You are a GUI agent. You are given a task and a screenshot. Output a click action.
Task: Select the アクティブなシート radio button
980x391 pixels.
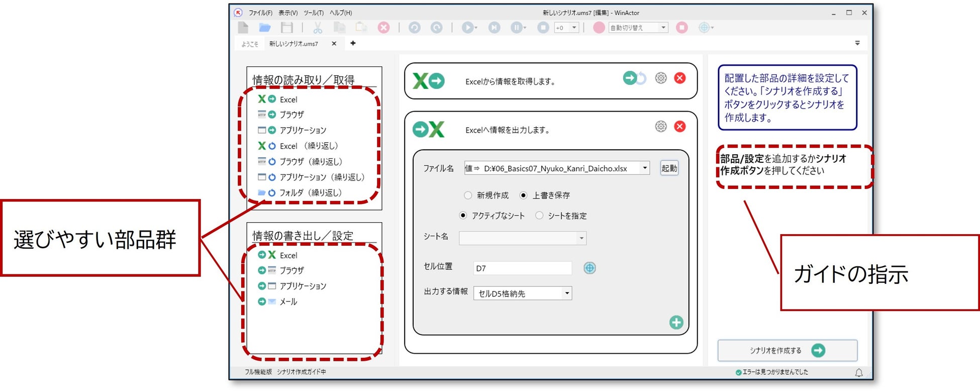click(463, 215)
